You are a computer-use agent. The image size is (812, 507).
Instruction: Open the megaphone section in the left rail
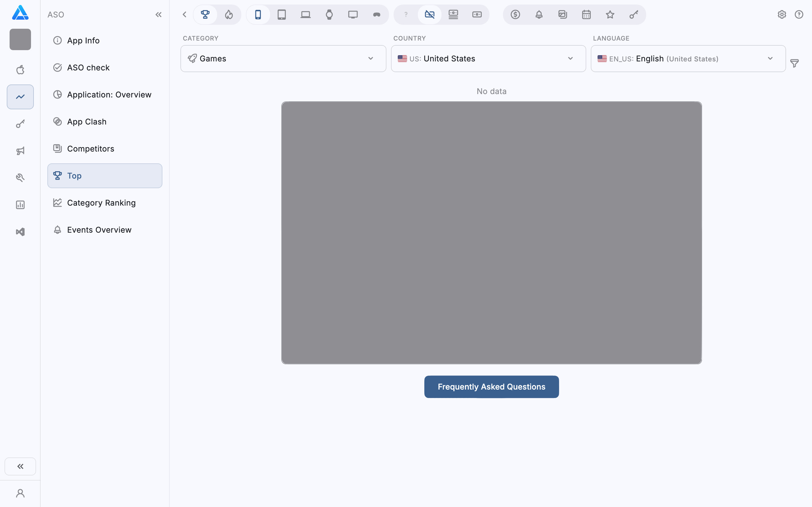pyautogui.click(x=20, y=151)
